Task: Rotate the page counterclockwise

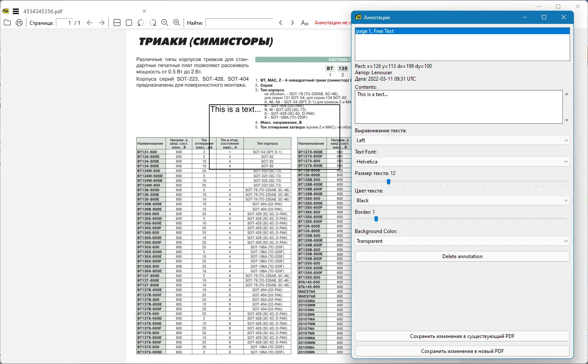Action: (x=141, y=23)
